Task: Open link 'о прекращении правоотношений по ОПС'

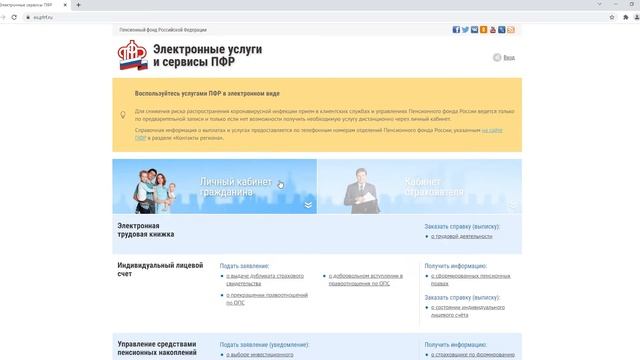Action: click(267, 299)
